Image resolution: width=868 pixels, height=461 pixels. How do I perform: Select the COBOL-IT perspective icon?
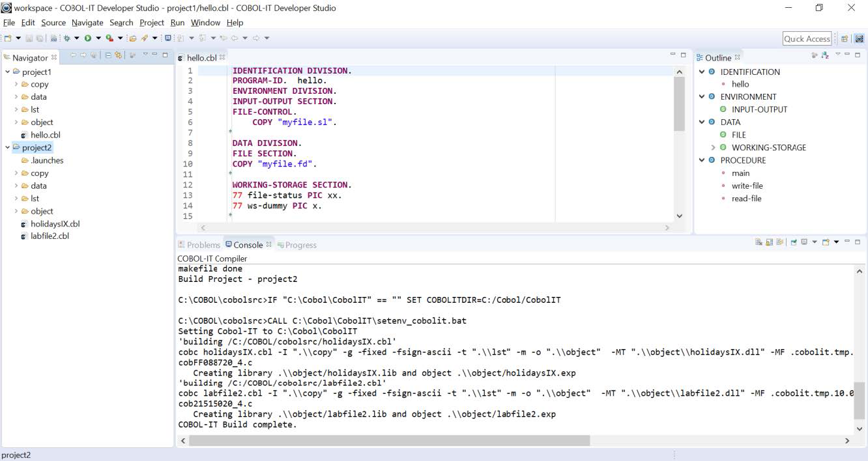(859, 38)
